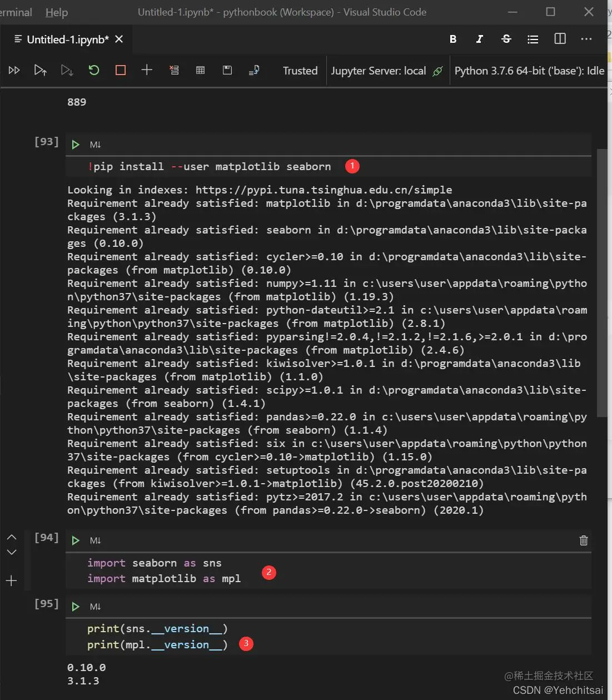Click the print(mpl.__version__) line
The width and height of the screenshot is (612, 700).
pos(157,644)
